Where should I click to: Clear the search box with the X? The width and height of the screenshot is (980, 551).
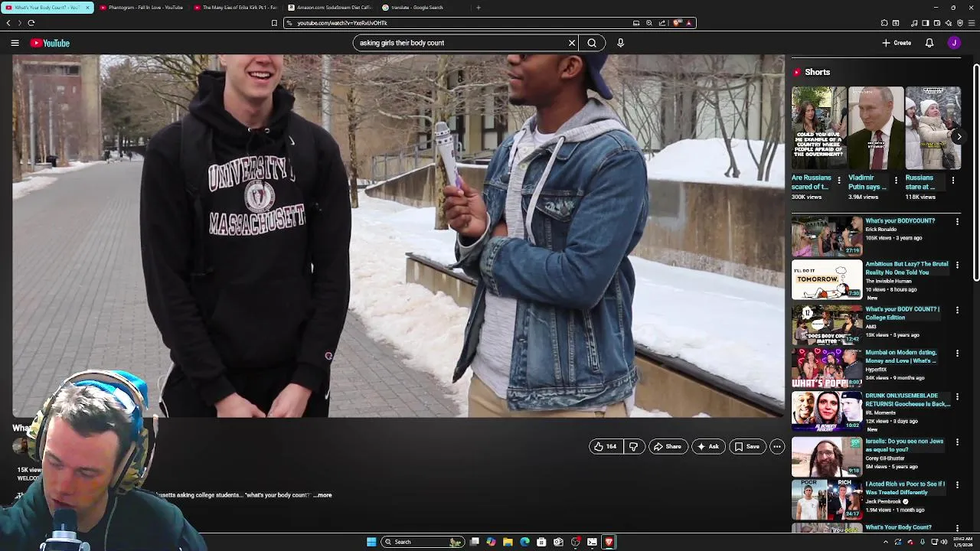point(571,43)
